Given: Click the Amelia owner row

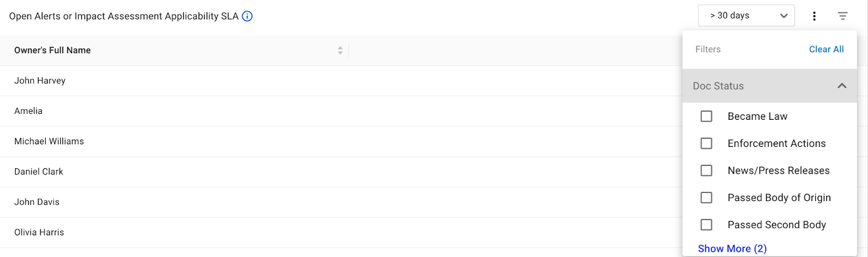Looking at the screenshot, I should click(28, 111).
